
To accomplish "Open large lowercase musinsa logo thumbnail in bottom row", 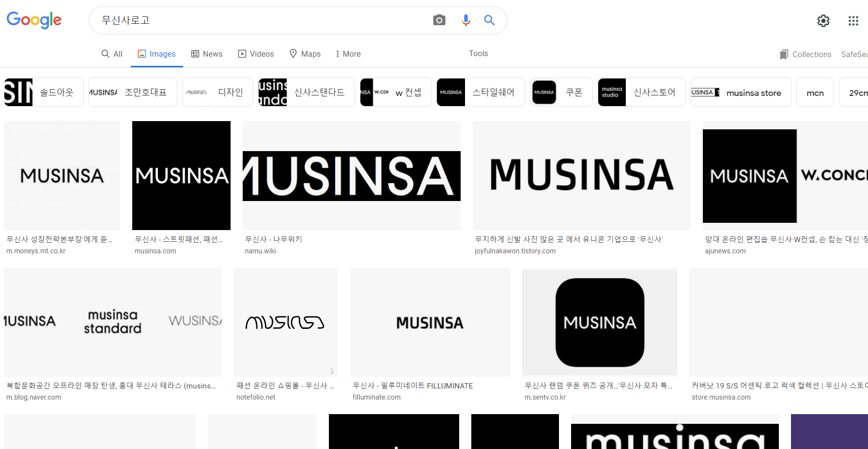I will click(675, 432).
